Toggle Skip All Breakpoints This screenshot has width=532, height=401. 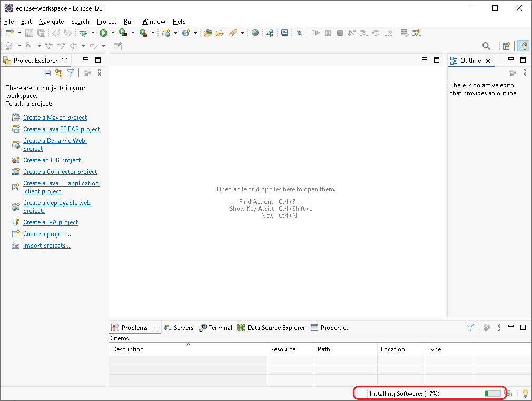click(x=300, y=33)
